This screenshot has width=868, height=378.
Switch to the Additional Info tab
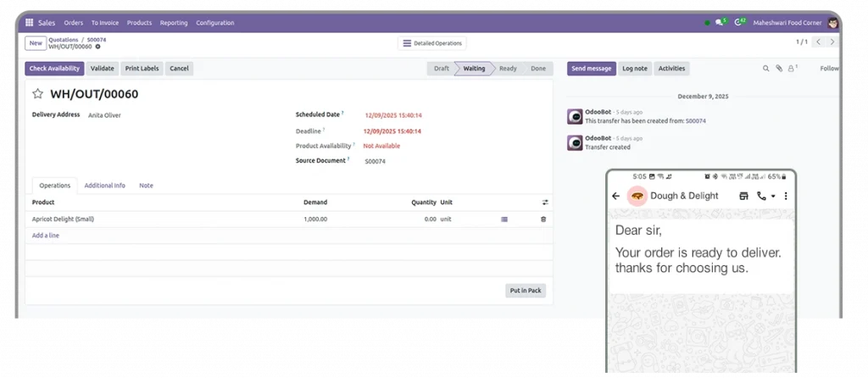point(104,185)
